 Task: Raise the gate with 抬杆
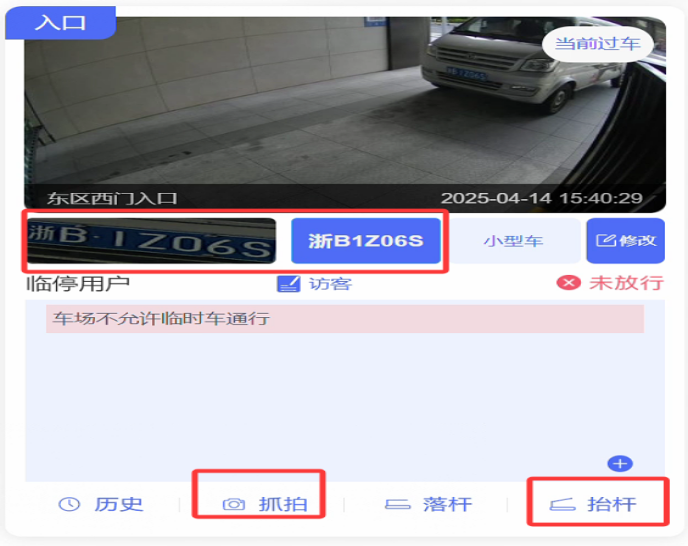coord(593,504)
